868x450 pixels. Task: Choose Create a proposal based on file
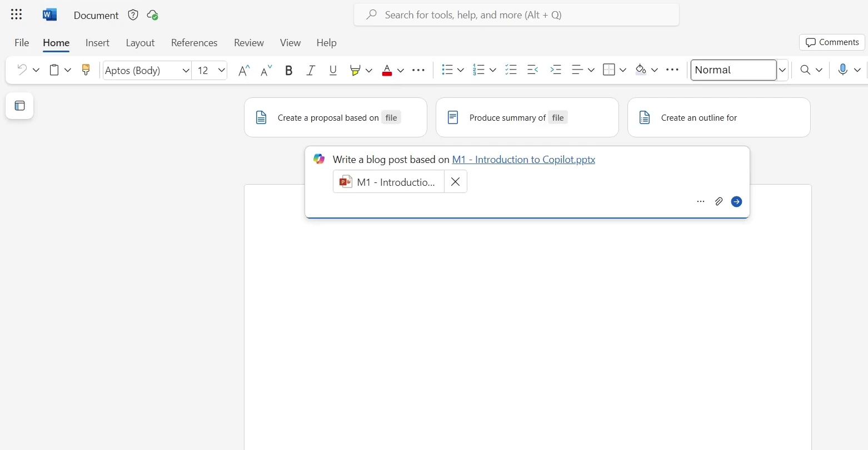point(336,117)
